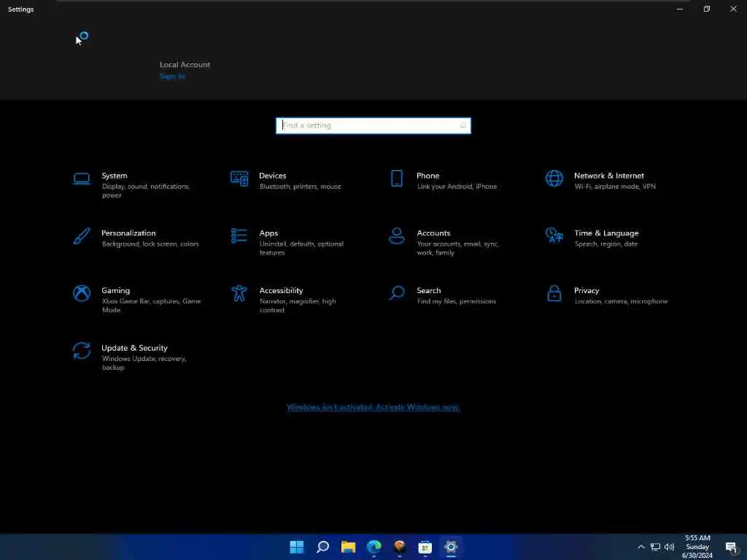Select the Accounts heading text
This screenshot has width=747, height=560.
pos(433,233)
